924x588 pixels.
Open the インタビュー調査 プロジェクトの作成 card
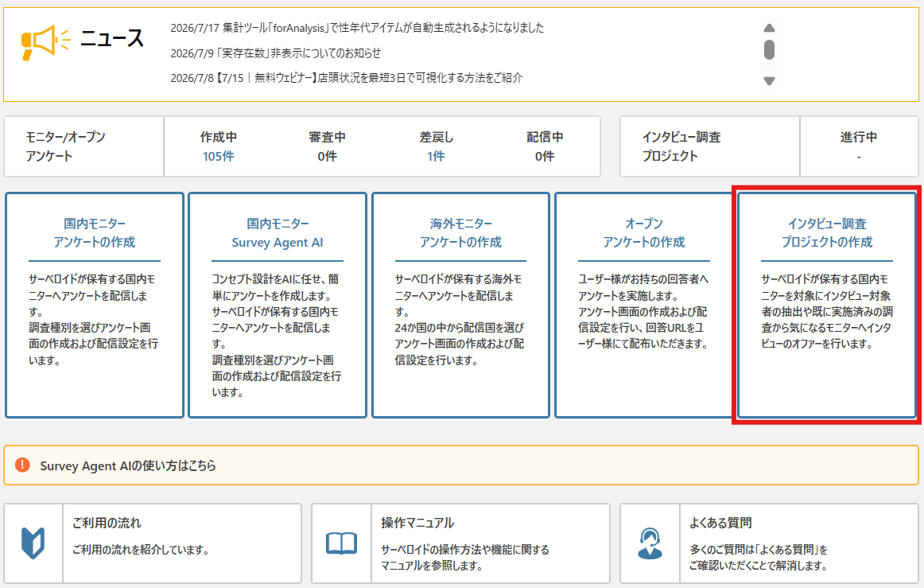pyautogui.click(x=827, y=305)
